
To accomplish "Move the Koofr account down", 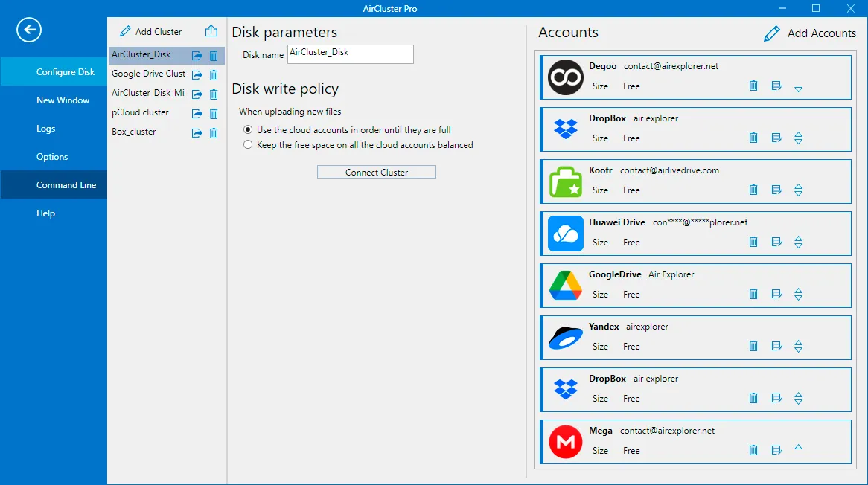I will pyautogui.click(x=798, y=193).
